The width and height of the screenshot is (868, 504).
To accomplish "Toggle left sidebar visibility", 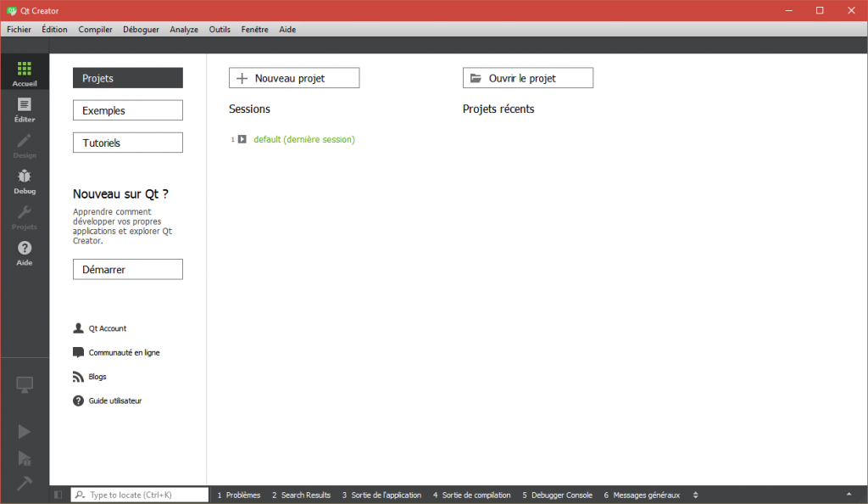I will (x=58, y=495).
